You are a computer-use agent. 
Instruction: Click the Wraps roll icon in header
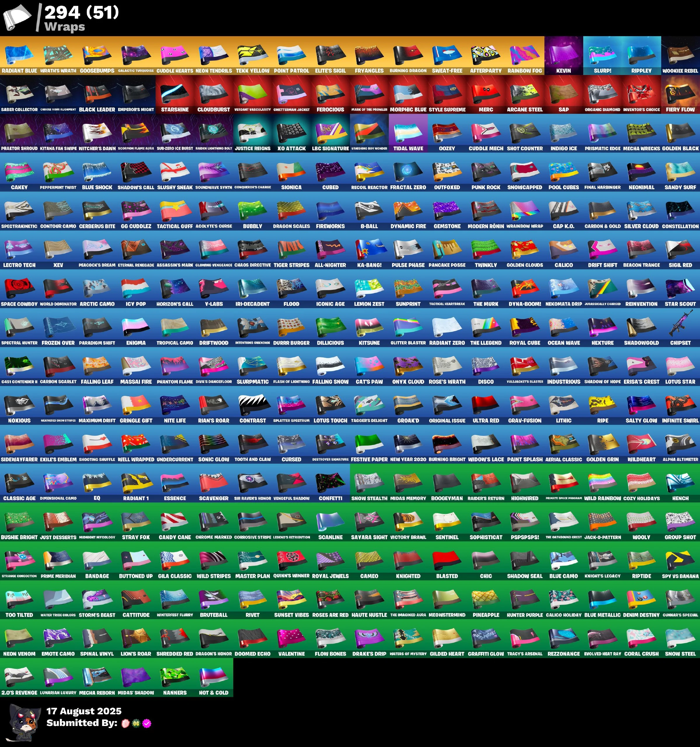tap(17, 18)
